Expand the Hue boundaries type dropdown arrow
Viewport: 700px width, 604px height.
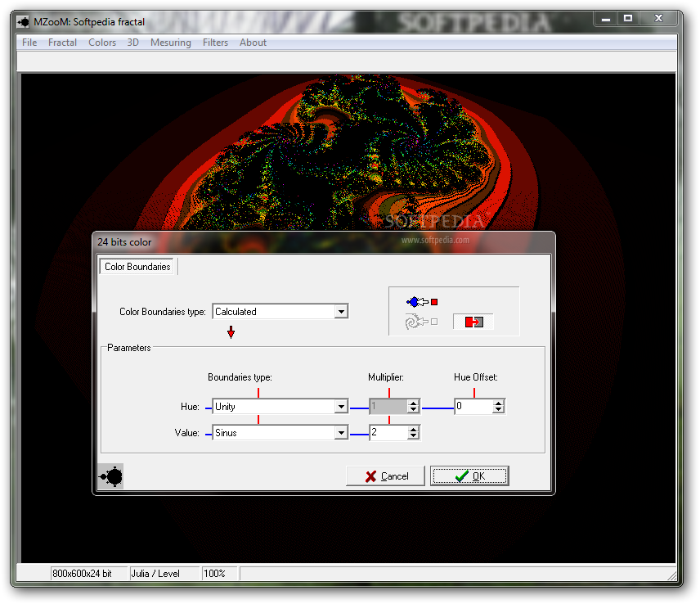(x=341, y=407)
